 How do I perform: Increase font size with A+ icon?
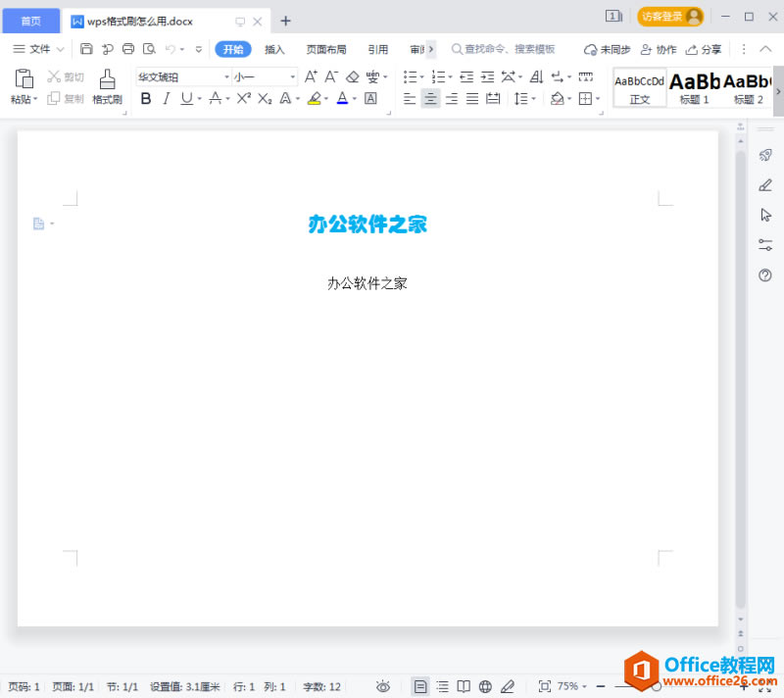coord(311,76)
